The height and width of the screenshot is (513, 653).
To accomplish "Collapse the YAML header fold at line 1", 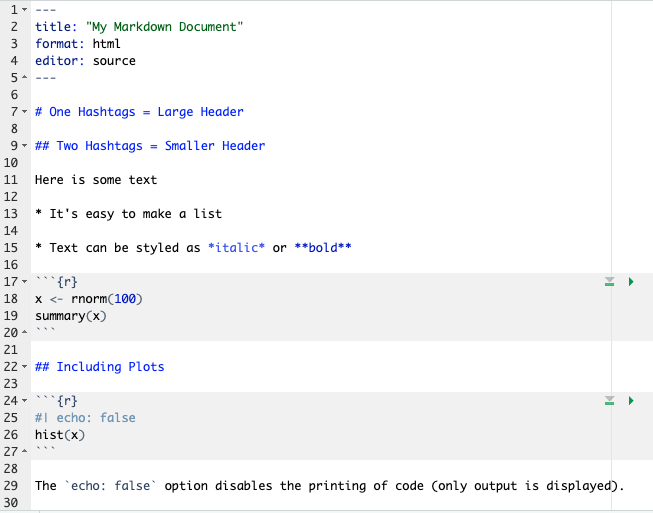I will pos(25,10).
